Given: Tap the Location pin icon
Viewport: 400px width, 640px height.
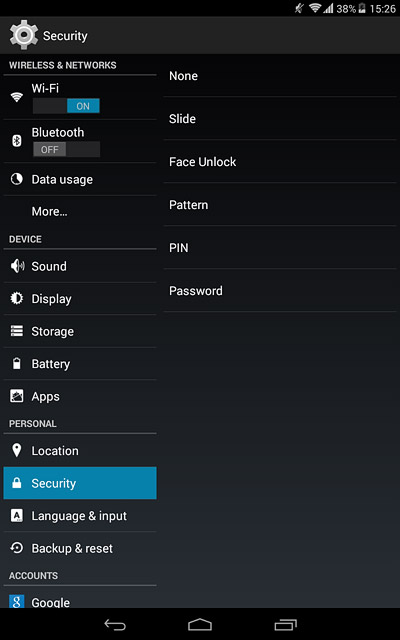Looking at the screenshot, I should point(17,450).
